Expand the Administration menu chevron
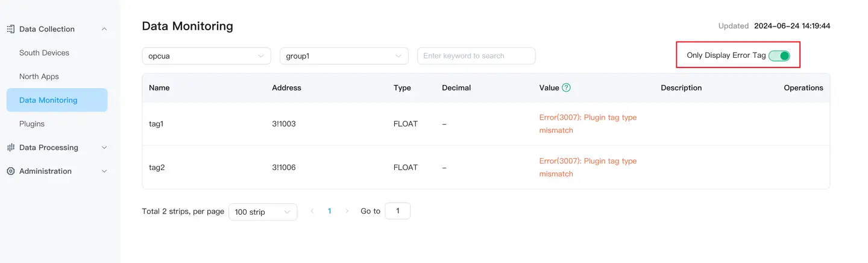Screen dimensions: 868x263 104,171
